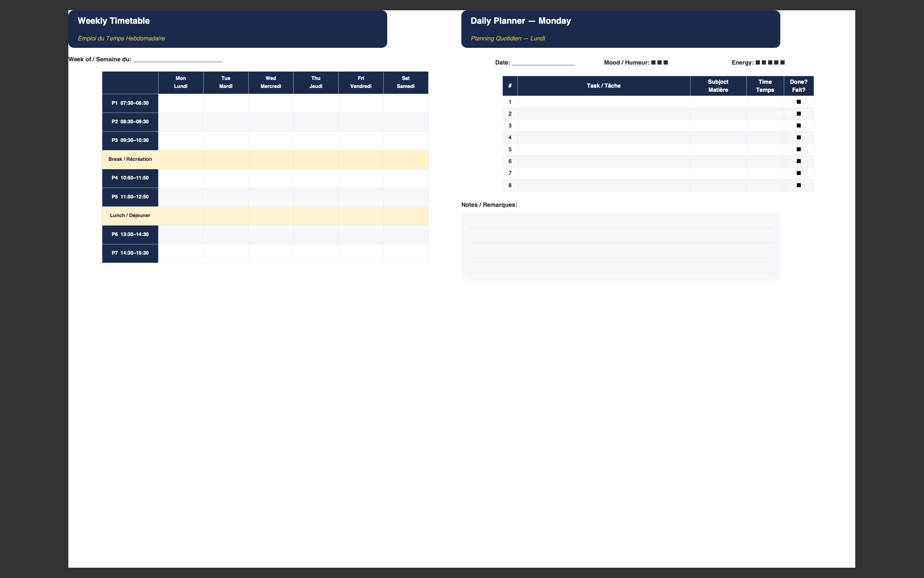Click the P3 09:30–10:30 row label
The image size is (924, 578).
(x=130, y=141)
